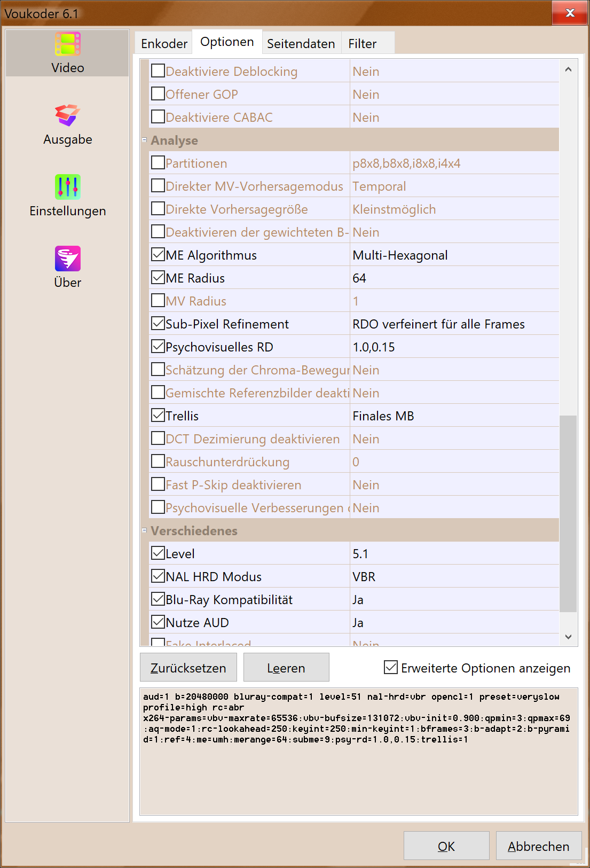Switch to the Filter tab
Screen dimensions: 590x868
point(362,44)
